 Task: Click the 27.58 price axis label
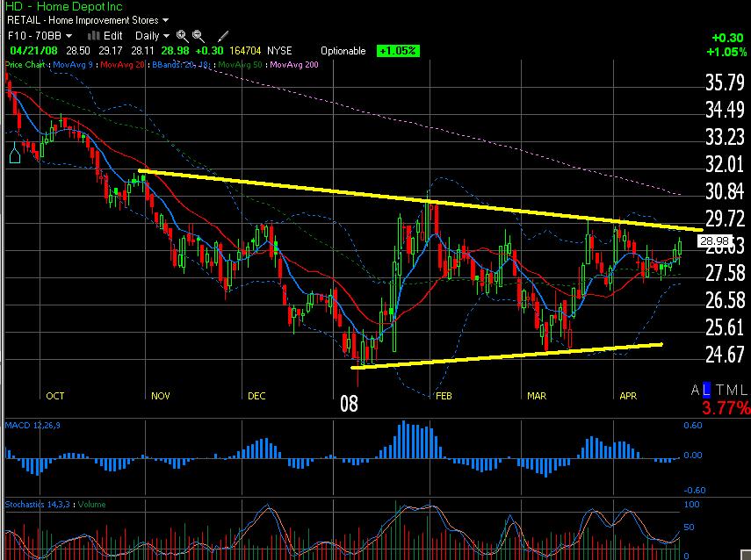[726, 273]
